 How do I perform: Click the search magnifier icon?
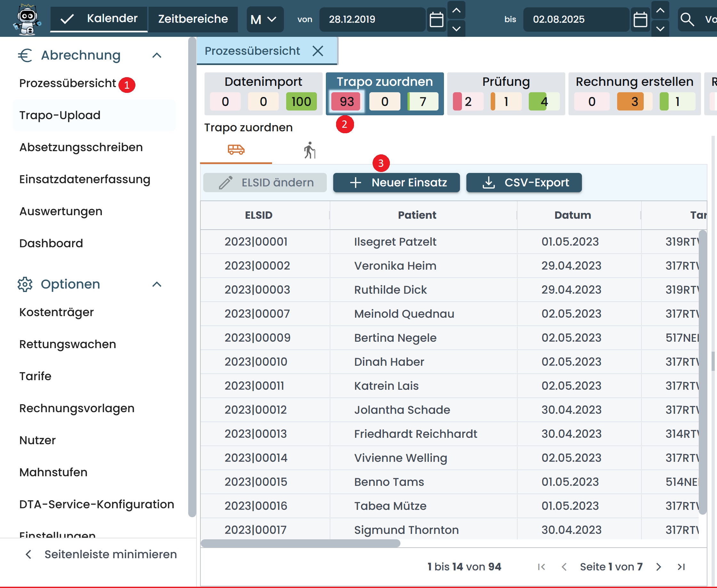687,19
